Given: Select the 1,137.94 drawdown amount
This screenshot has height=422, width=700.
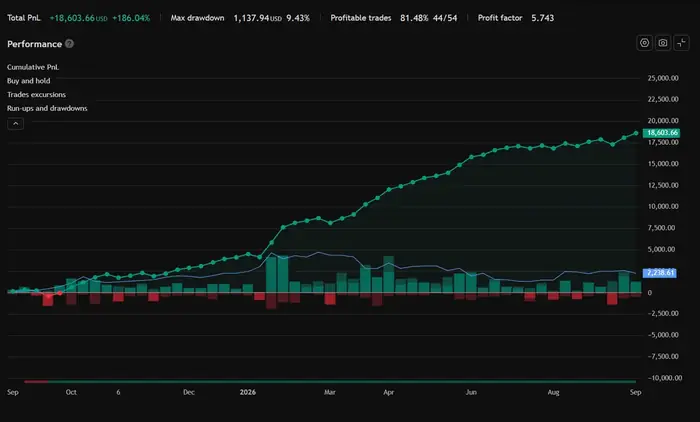Looking at the screenshot, I should click(x=251, y=18).
